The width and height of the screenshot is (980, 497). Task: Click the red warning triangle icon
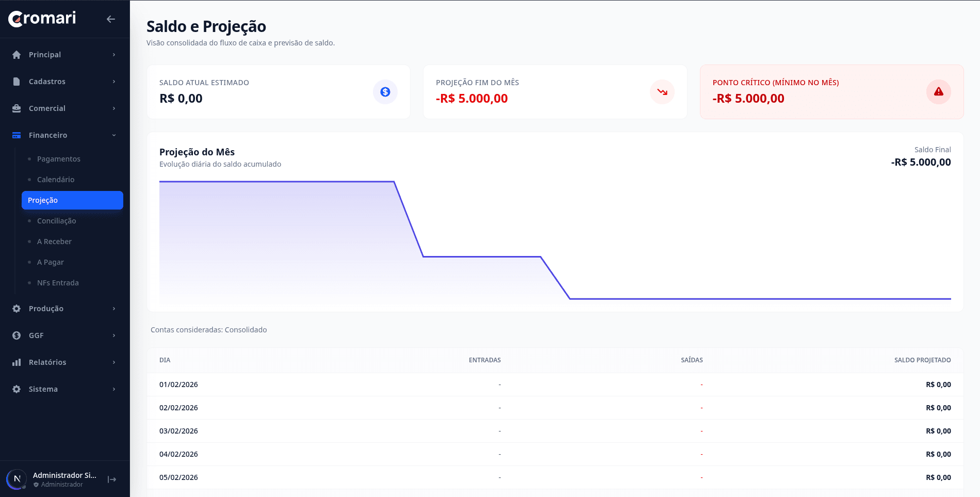(x=938, y=92)
